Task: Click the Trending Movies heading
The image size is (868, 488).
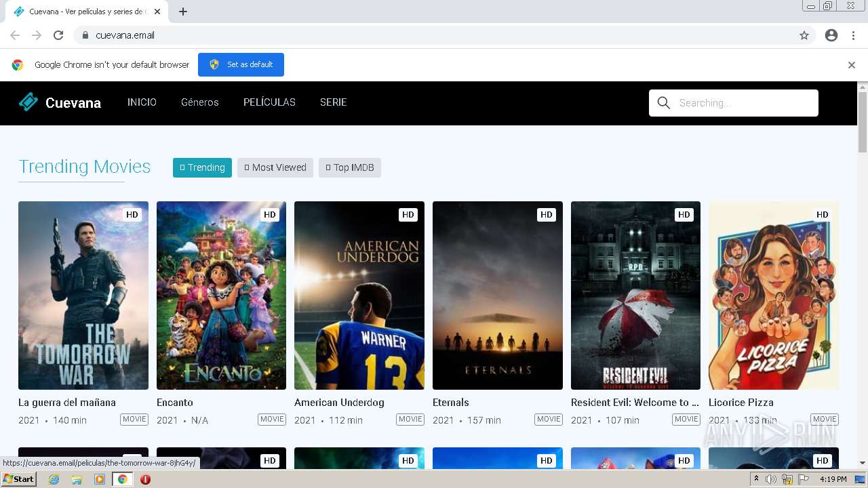Action: (x=85, y=167)
